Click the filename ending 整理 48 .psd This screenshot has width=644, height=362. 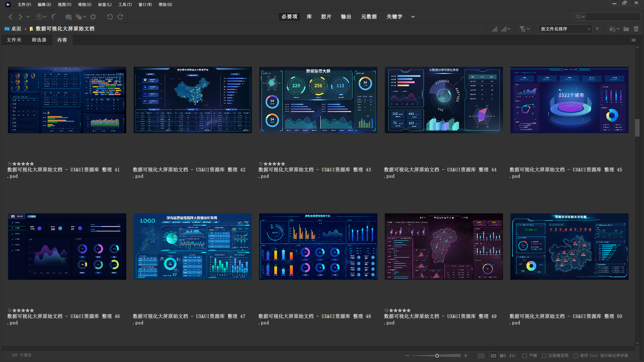[x=315, y=320]
